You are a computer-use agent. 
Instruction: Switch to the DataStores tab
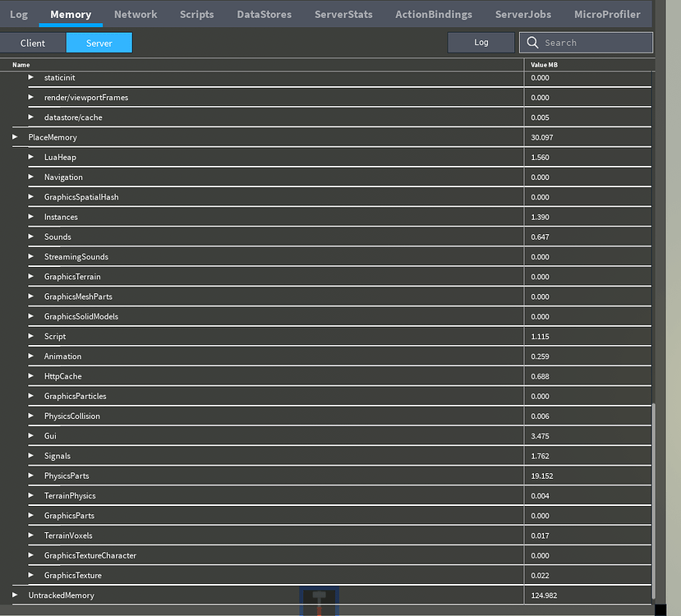pyautogui.click(x=264, y=14)
